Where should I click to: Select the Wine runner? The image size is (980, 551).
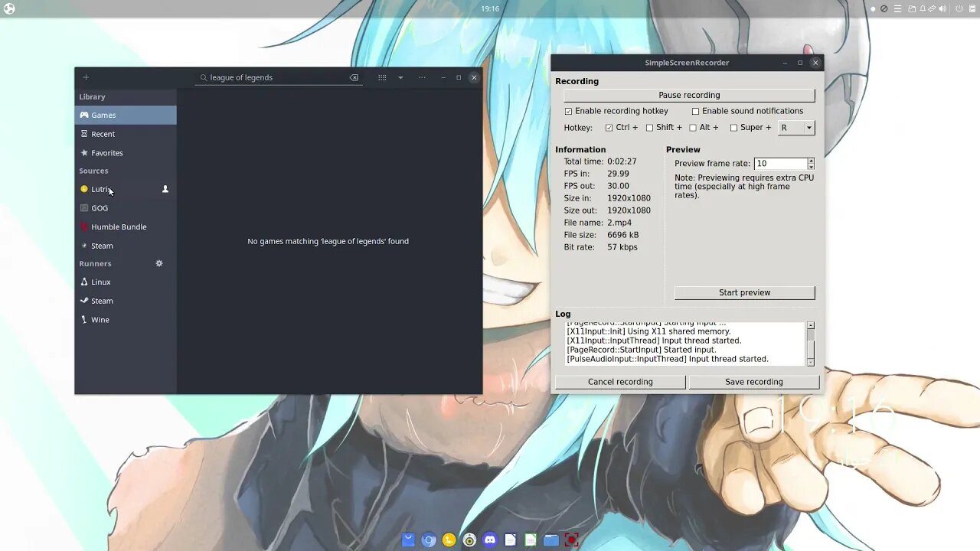point(126,320)
